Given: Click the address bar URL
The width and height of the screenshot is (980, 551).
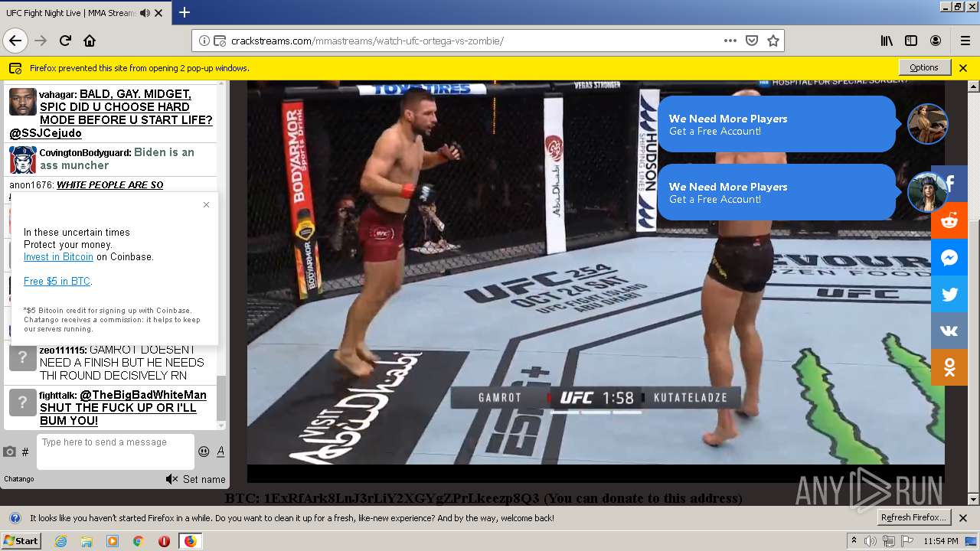Looking at the screenshot, I should coord(367,41).
